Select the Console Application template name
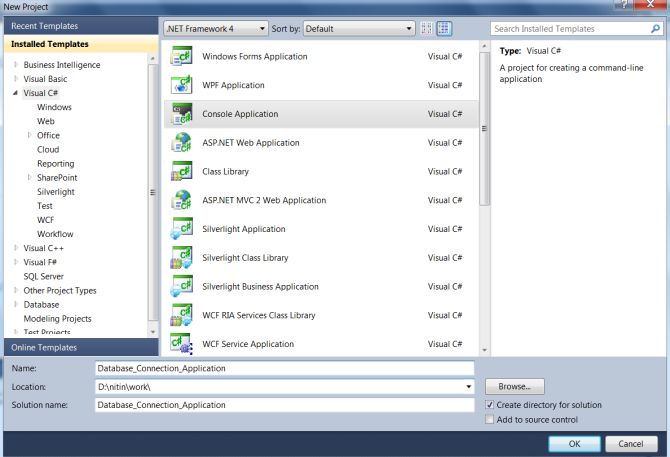The height and width of the screenshot is (457, 670). pyautogui.click(x=240, y=114)
